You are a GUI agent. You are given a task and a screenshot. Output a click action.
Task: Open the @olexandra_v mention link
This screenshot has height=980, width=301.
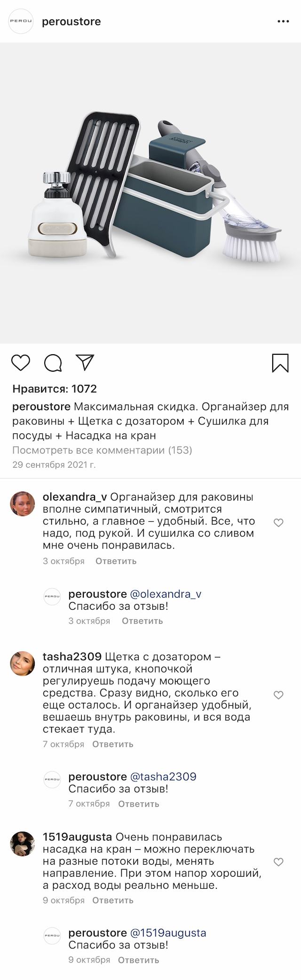165,594
